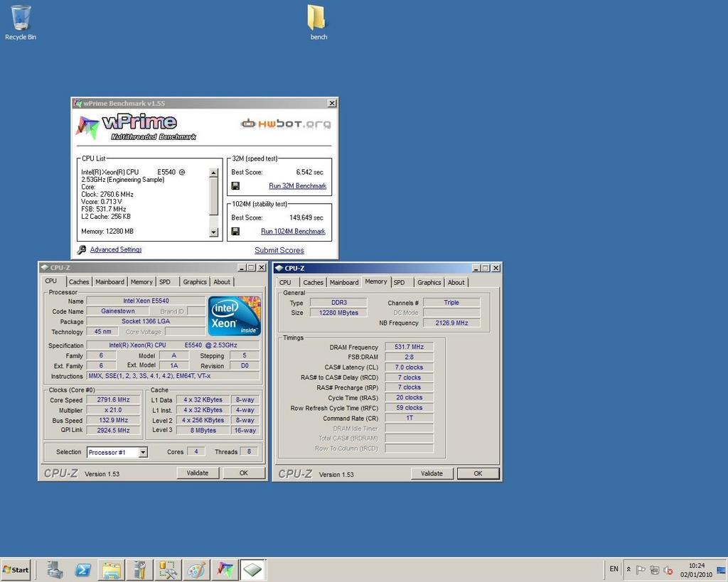Click the server with key taskbar icon
The image size is (728, 582).
pos(140,569)
